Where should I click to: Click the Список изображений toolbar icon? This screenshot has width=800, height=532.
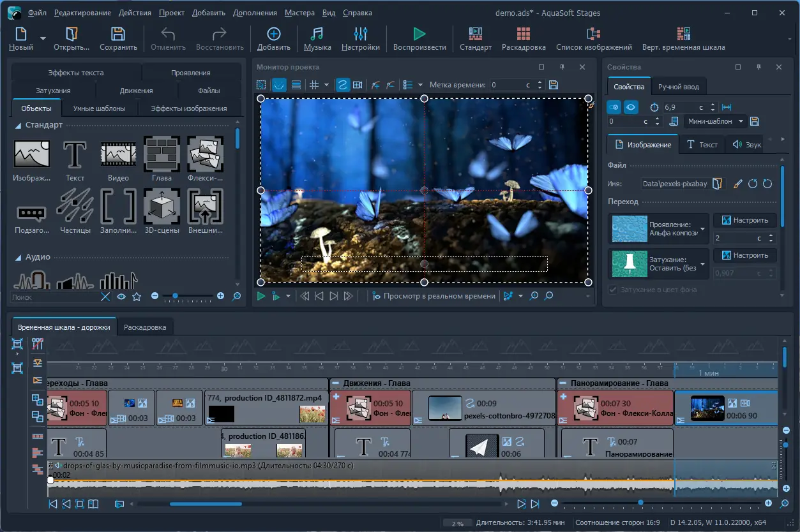click(x=593, y=34)
